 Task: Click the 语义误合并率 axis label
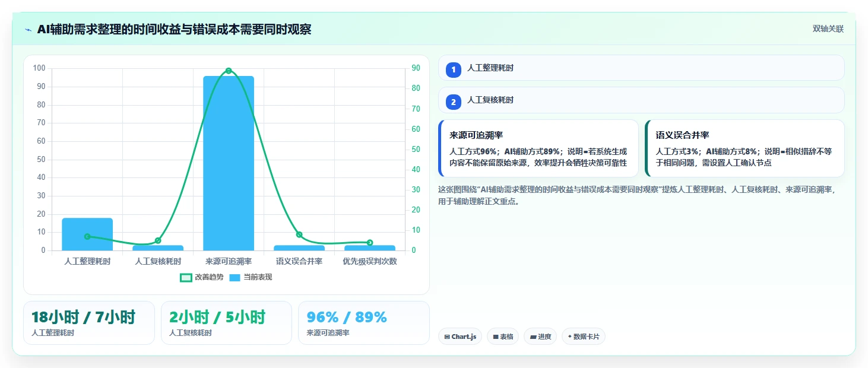(x=299, y=261)
